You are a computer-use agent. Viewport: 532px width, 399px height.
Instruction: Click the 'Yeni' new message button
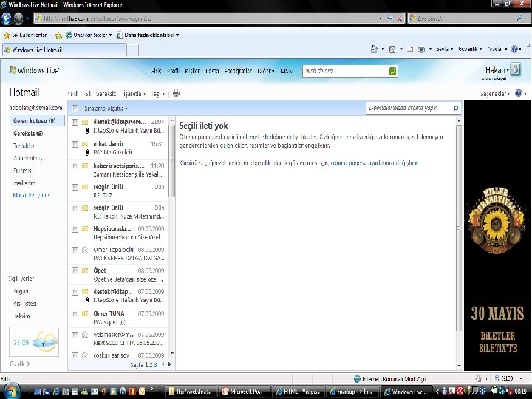[x=72, y=94]
